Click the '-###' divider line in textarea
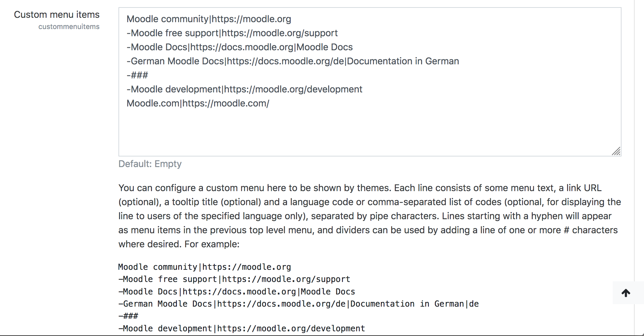This screenshot has width=644, height=336. [x=137, y=75]
